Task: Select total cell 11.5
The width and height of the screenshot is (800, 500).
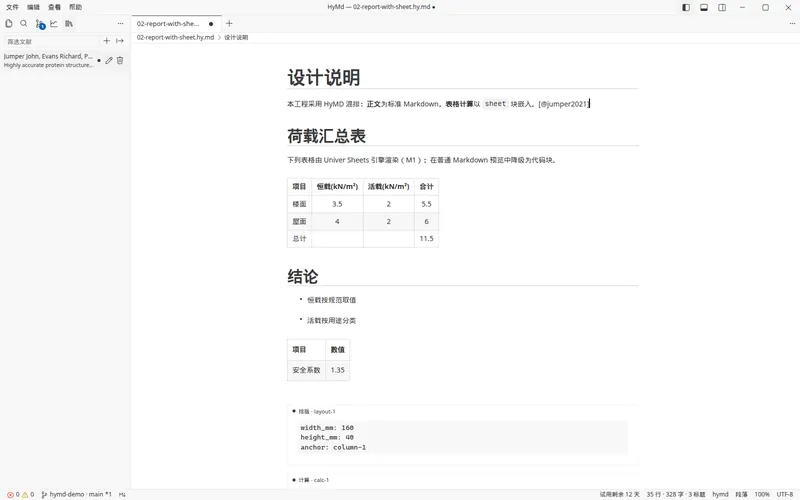Action: pos(427,238)
